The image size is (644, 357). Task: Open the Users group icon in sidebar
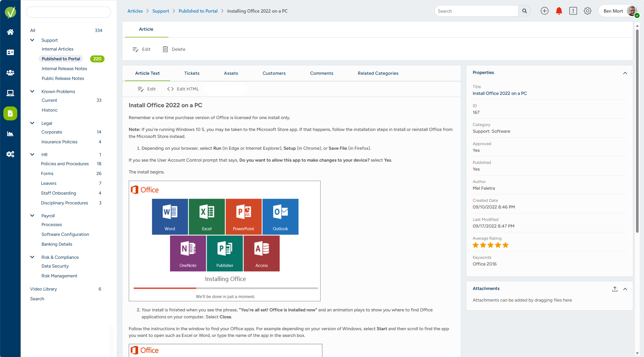pos(10,72)
